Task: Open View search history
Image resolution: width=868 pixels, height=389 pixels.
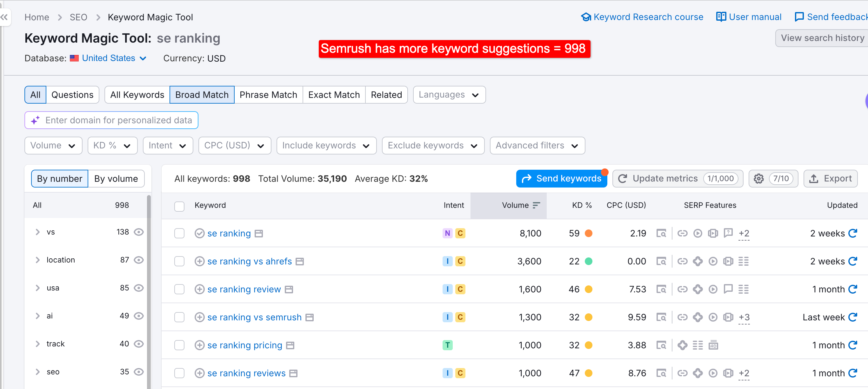Action: click(822, 38)
